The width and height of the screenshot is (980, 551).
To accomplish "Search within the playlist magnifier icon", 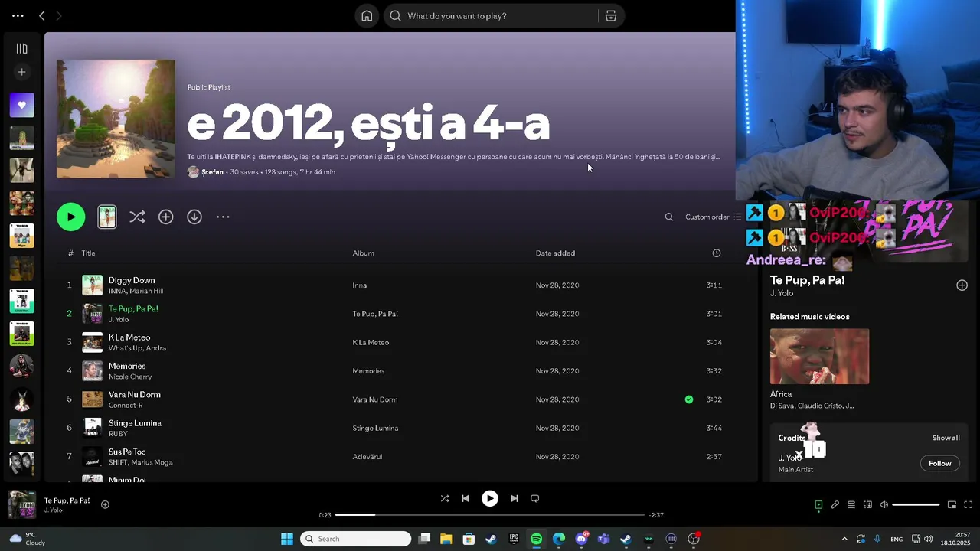I will [x=669, y=217].
